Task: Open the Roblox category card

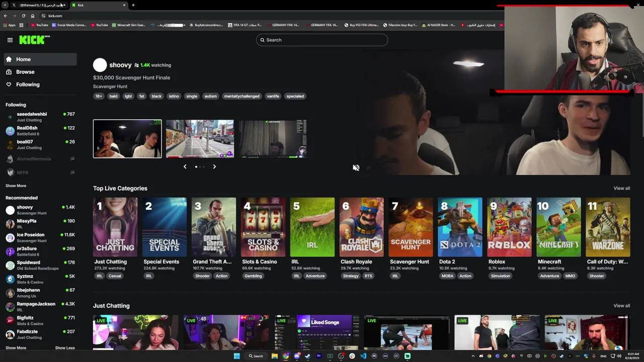Action: [x=509, y=227]
